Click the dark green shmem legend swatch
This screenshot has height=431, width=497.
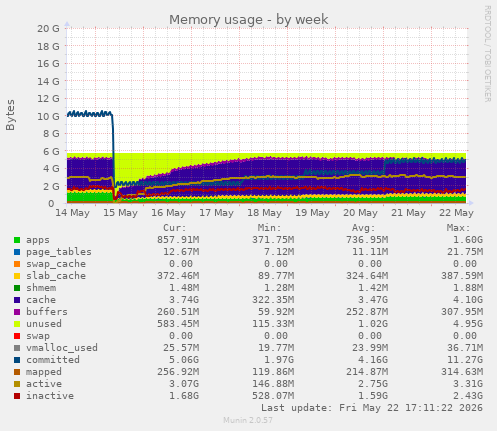coord(17,288)
